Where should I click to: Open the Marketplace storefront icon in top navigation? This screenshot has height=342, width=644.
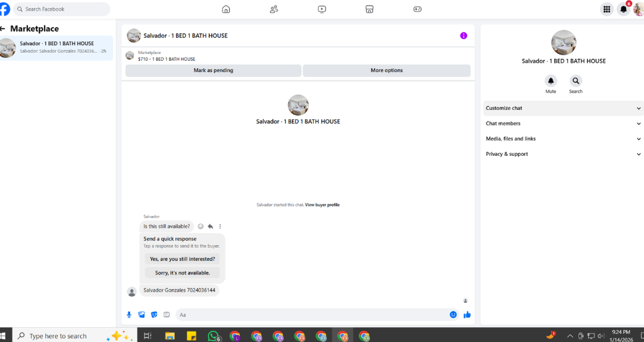pos(369,9)
